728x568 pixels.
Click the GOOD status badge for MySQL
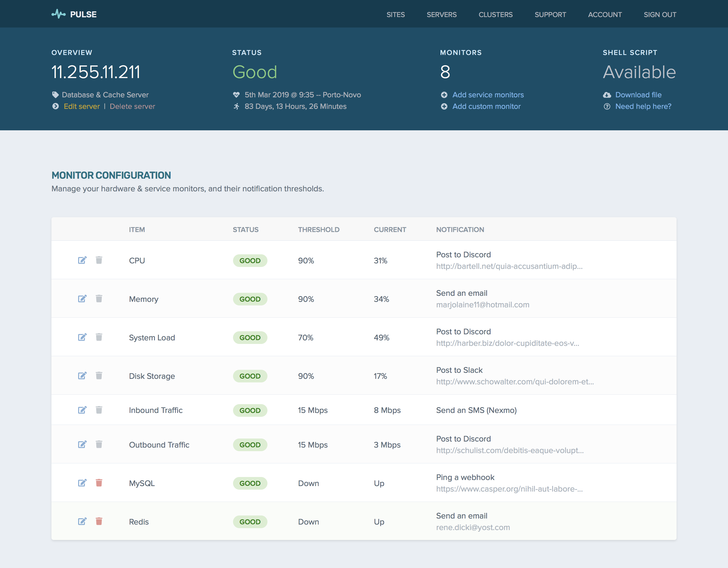click(x=250, y=483)
